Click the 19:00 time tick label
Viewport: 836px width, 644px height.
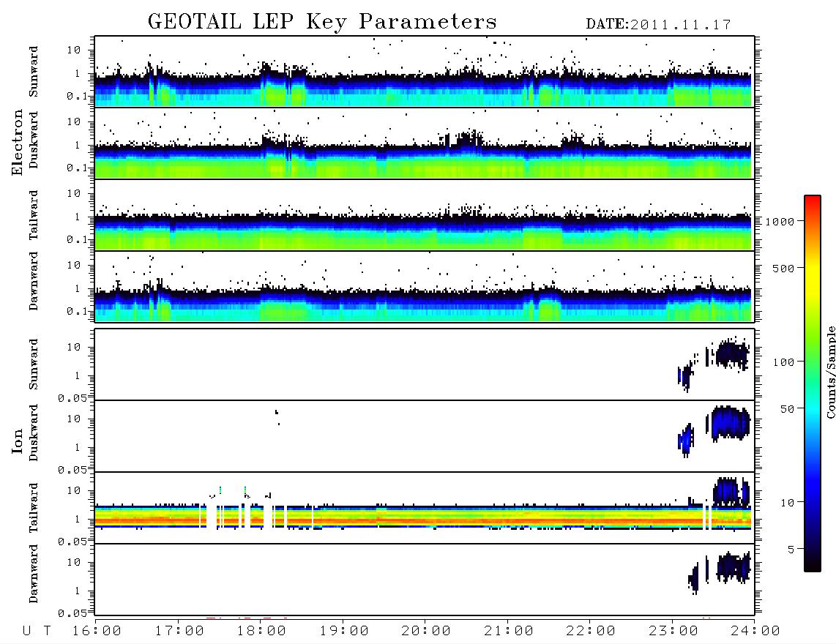(x=344, y=631)
